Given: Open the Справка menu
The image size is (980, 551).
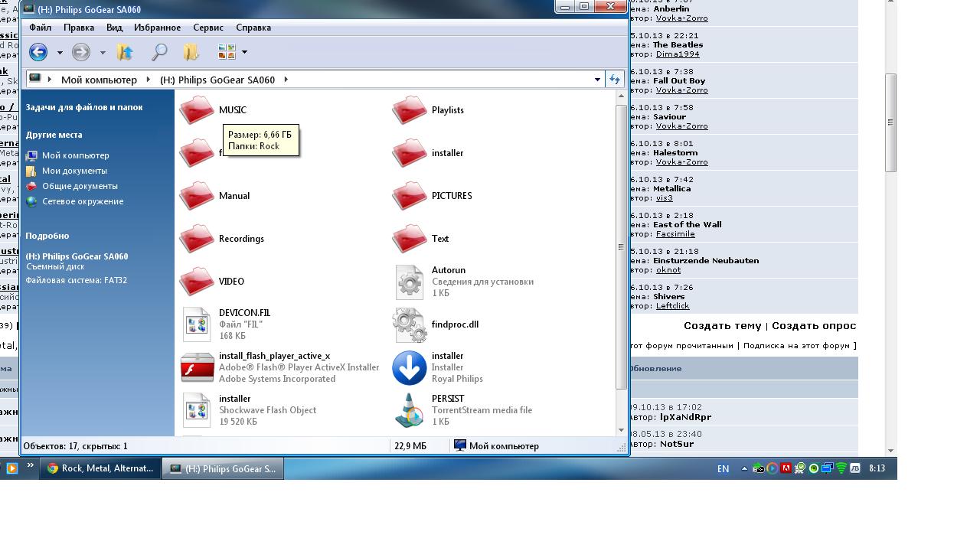Looking at the screenshot, I should pyautogui.click(x=253, y=28).
